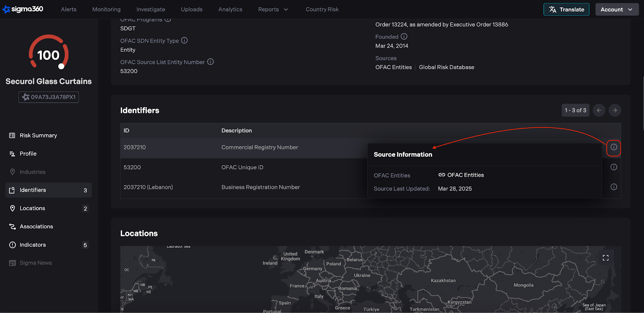Go to next page of identifiers
Screen dimensions: 644x313
[x=615, y=110]
